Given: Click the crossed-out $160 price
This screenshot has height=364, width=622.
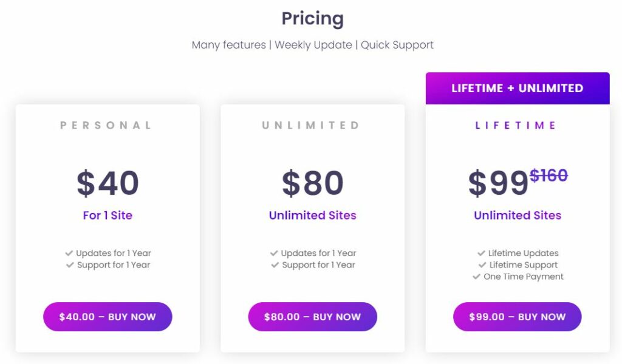Looking at the screenshot, I should click(x=549, y=175).
